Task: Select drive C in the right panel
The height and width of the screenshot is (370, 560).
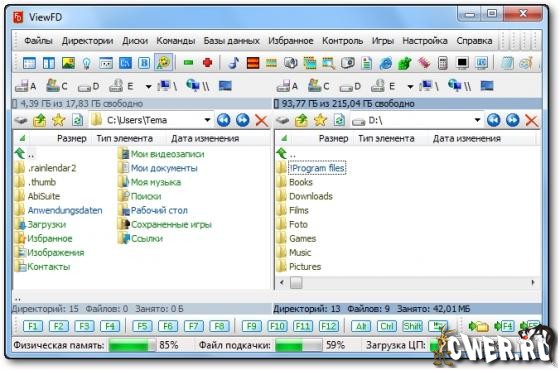Action: pos(319,86)
